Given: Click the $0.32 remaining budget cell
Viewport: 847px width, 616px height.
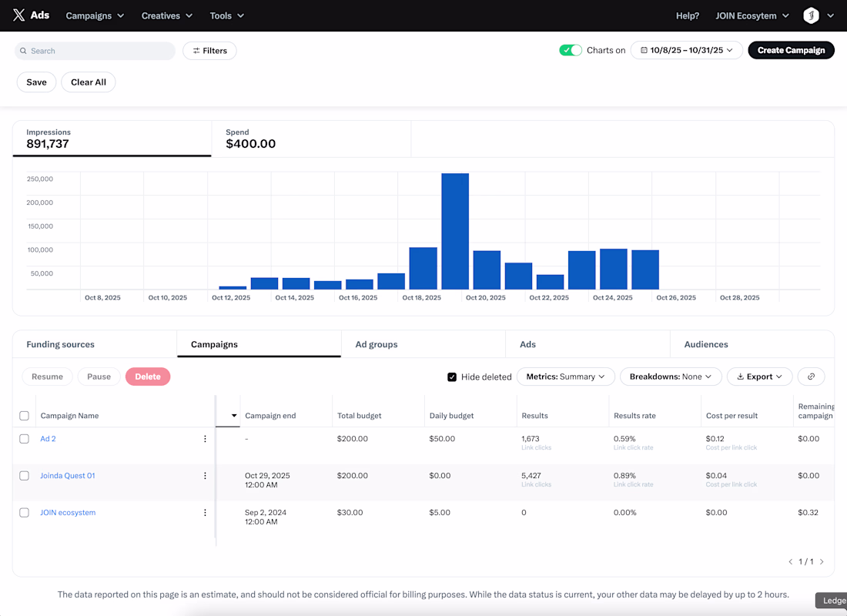Looking at the screenshot, I should [808, 512].
